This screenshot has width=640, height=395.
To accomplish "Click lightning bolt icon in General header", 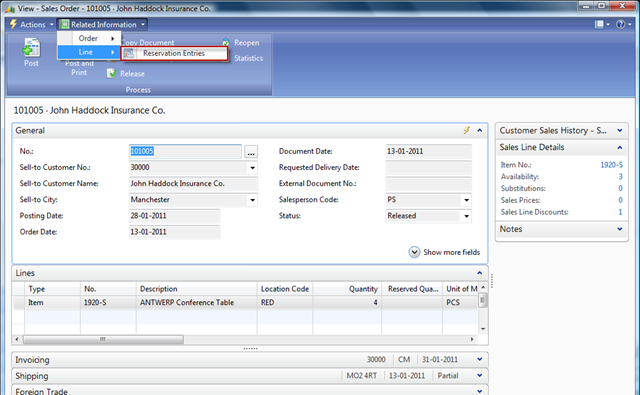I will pos(467,130).
